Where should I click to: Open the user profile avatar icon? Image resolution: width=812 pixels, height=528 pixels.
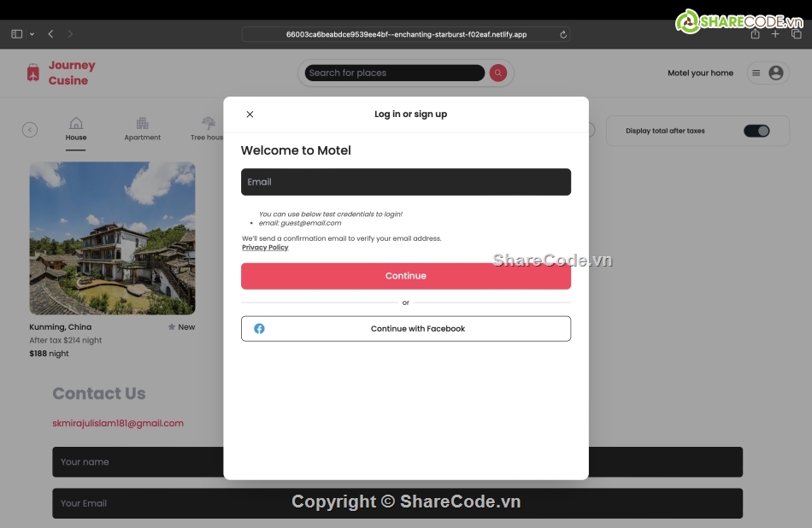pos(776,73)
